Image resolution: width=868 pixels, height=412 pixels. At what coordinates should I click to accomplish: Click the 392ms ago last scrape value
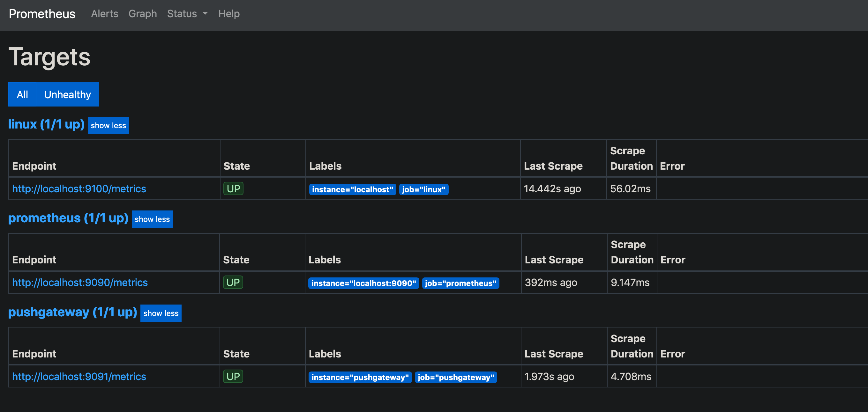click(x=551, y=283)
